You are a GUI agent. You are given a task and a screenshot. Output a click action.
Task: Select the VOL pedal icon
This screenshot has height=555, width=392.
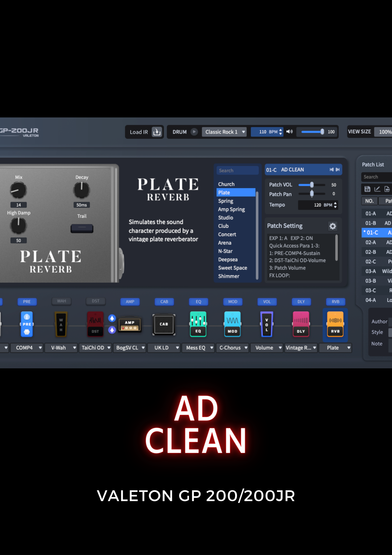point(267,324)
